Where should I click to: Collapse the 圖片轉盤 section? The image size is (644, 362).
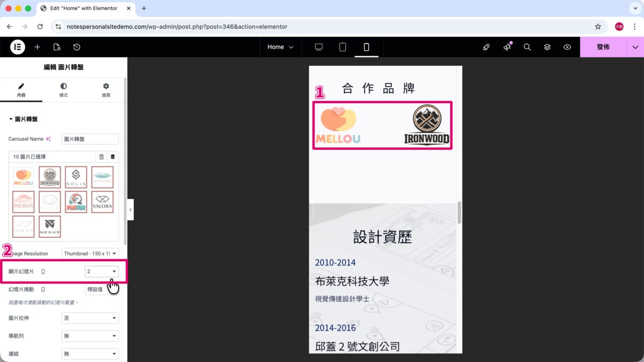click(x=23, y=119)
